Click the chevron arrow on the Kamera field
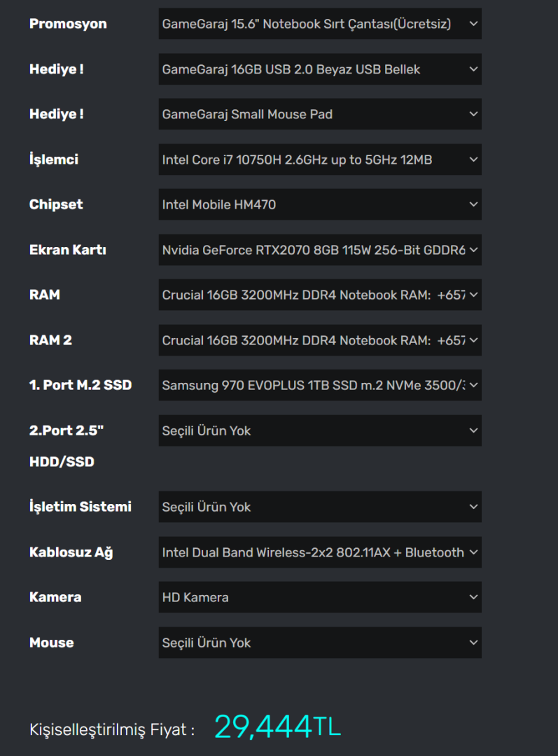 tap(473, 597)
